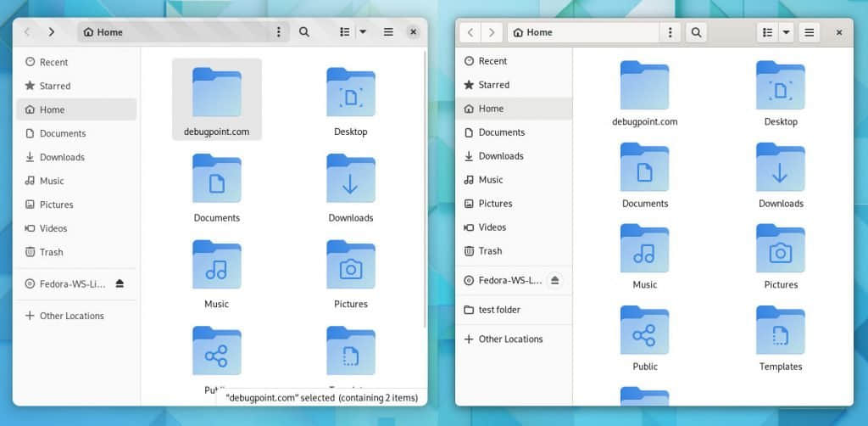This screenshot has height=426, width=868.
Task: Select the Desktop folder icon in right window
Action: pyautogui.click(x=781, y=86)
